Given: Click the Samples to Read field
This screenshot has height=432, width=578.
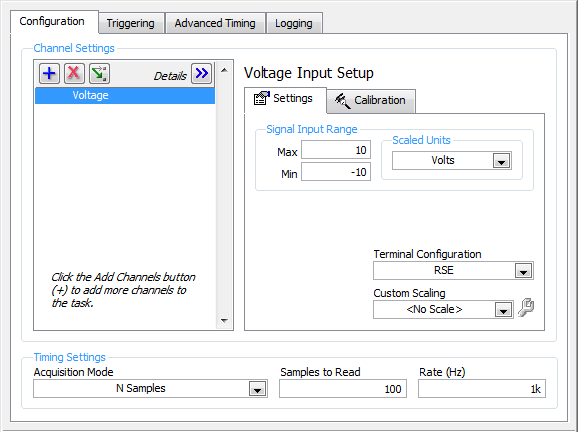Looking at the screenshot, I should point(343,389).
